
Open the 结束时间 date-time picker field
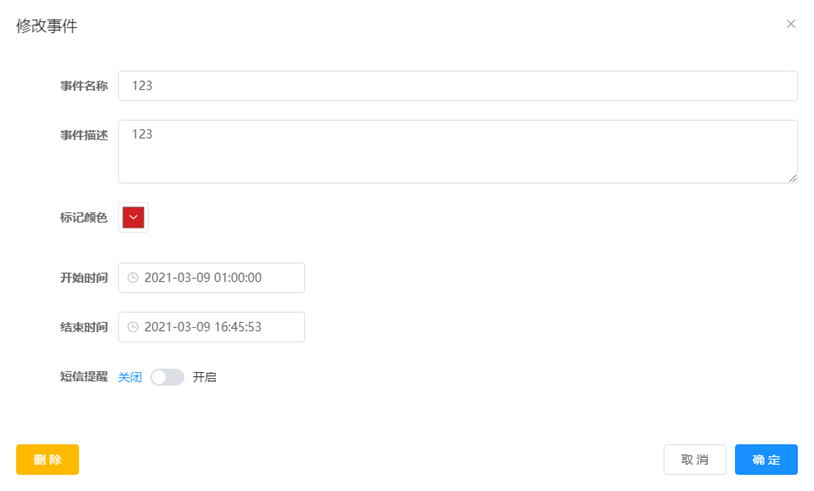(x=211, y=327)
